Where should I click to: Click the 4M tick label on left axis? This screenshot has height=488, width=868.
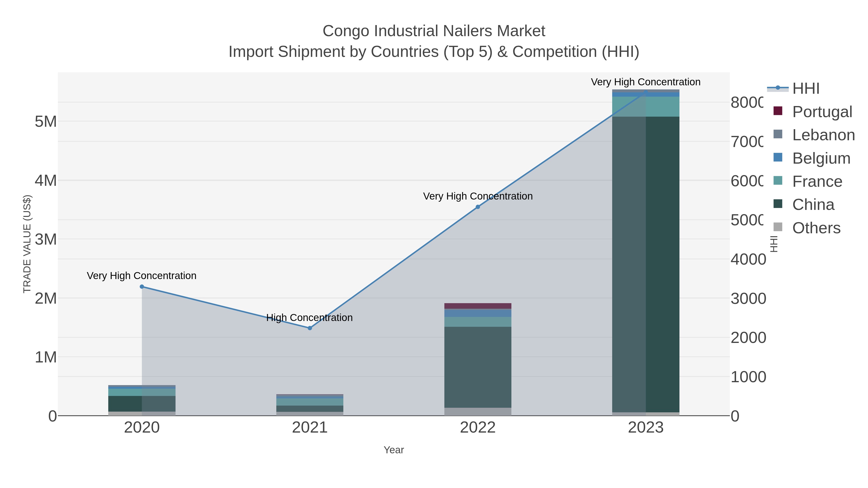[46, 180]
